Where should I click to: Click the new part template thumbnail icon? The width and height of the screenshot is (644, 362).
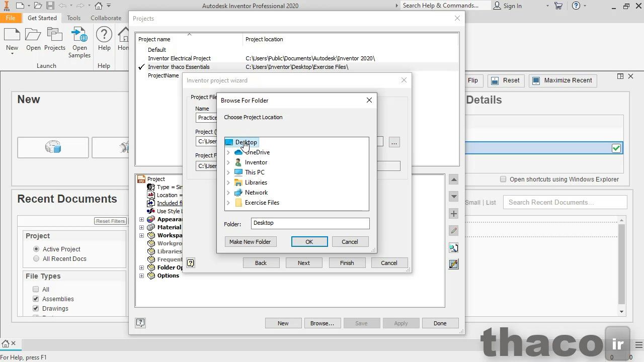coord(53,147)
